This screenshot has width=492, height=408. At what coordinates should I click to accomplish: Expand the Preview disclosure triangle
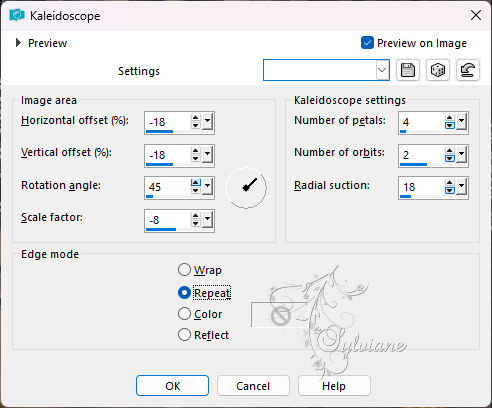pos(18,43)
